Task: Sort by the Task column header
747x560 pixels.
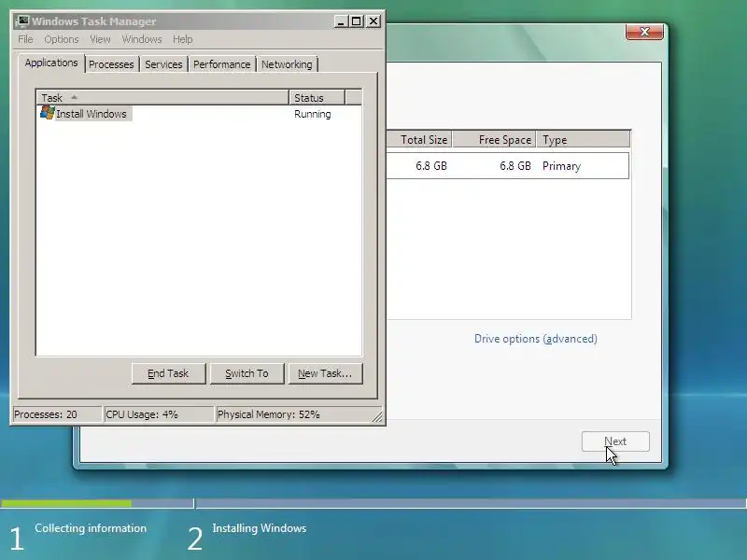Action: pos(162,98)
